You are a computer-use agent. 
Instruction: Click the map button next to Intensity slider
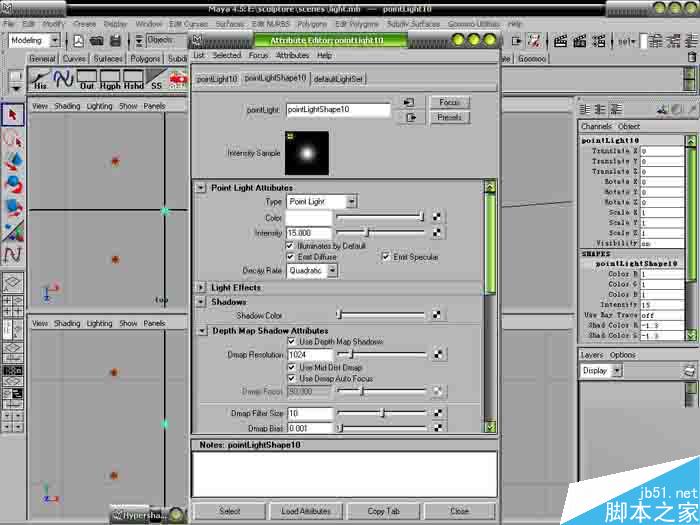pyautogui.click(x=437, y=233)
